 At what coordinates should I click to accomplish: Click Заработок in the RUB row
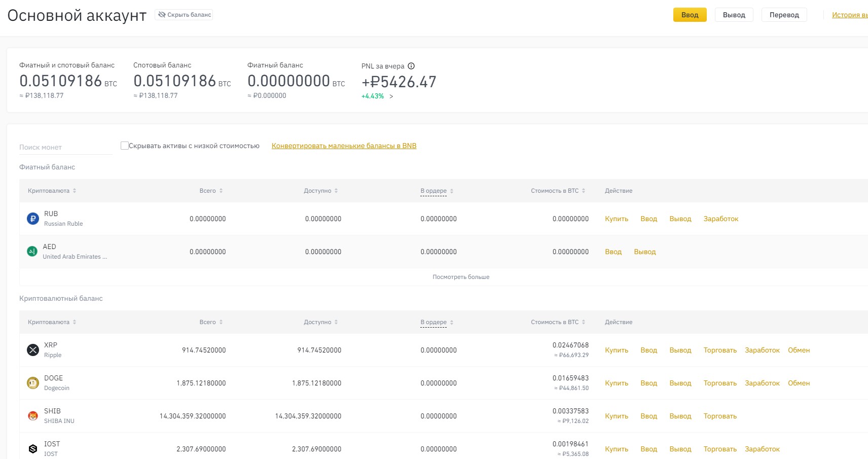click(721, 219)
